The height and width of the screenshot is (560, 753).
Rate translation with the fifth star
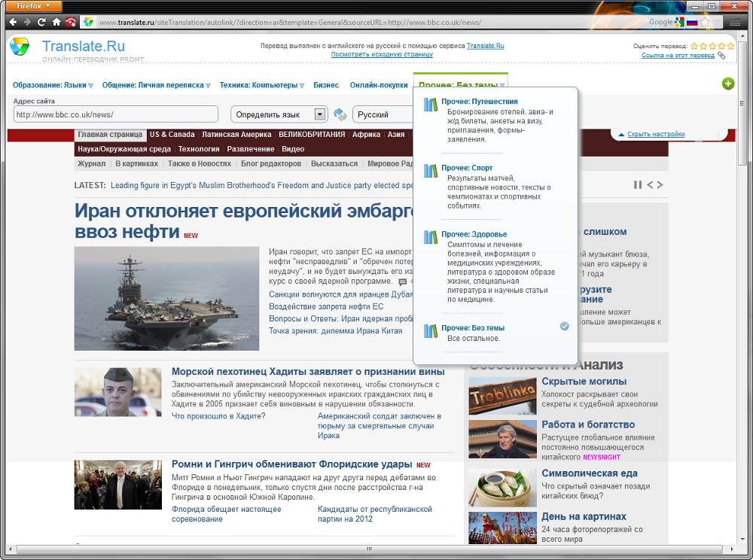pyautogui.click(x=730, y=46)
